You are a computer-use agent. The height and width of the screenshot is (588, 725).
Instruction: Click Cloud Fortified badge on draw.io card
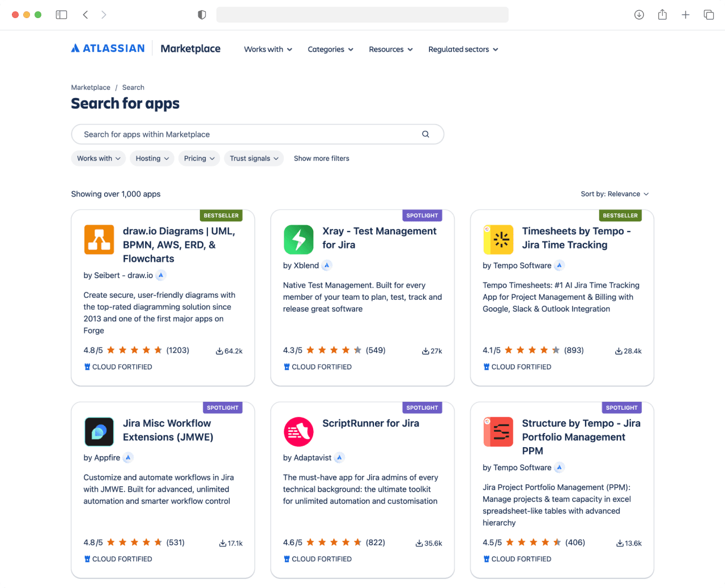pyautogui.click(x=118, y=367)
